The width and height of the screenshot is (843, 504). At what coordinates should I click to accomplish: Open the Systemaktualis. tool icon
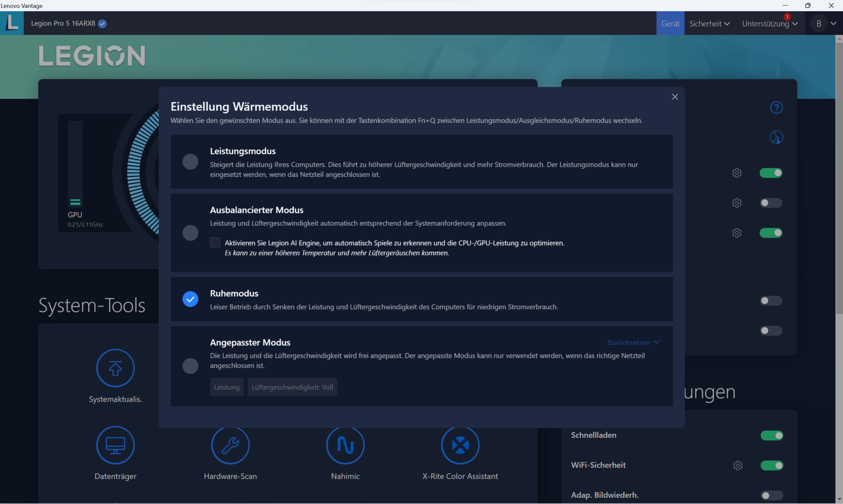click(115, 368)
